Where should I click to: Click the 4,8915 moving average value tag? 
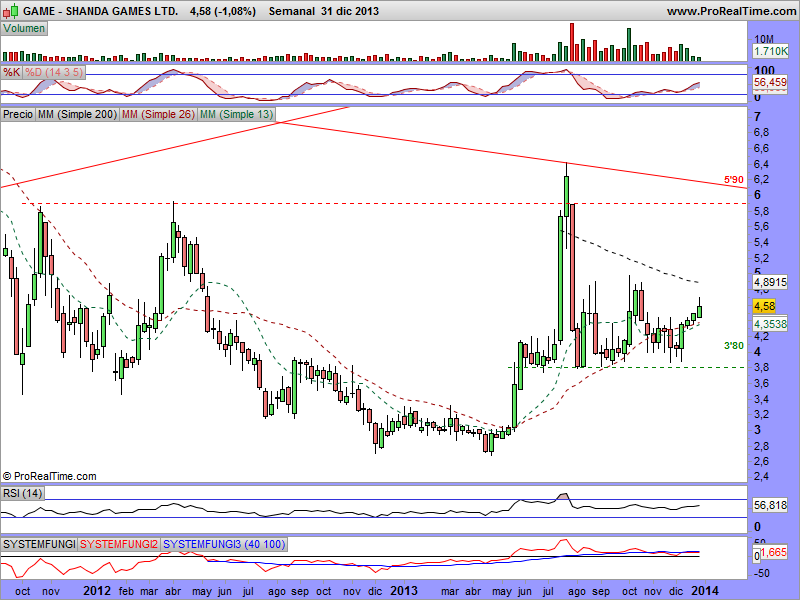pyautogui.click(x=771, y=283)
